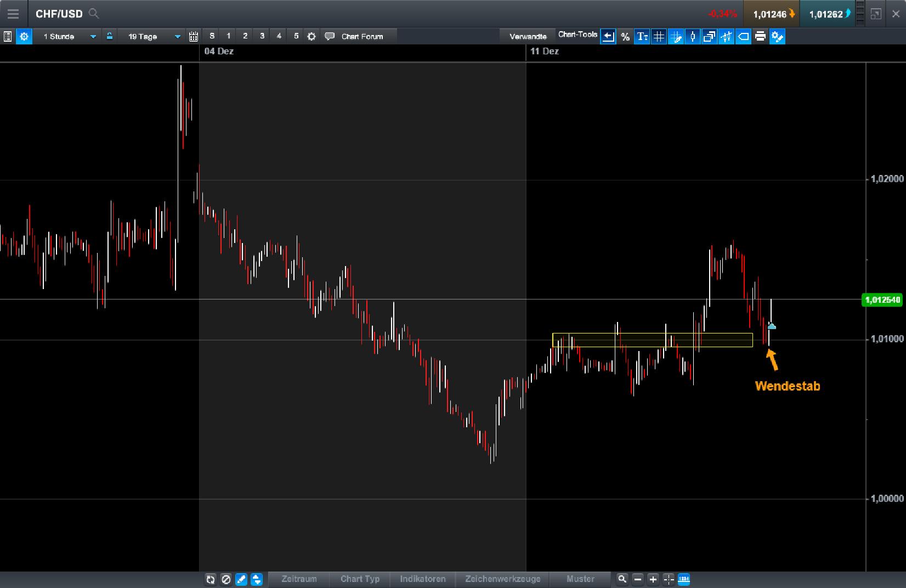Select the 5-minute timeframe button

[x=296, y=36]
